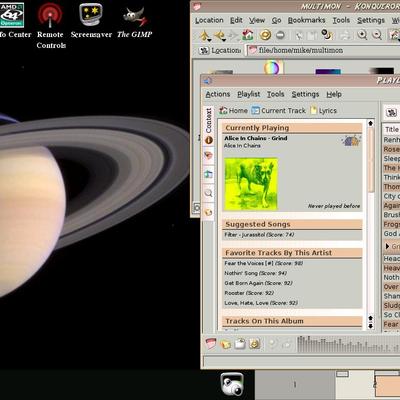The width and height of the screenshot is (400, 400).
Task: Clear the location bar via Location icon
Action: pyautogui.click(x=204, y=50)
